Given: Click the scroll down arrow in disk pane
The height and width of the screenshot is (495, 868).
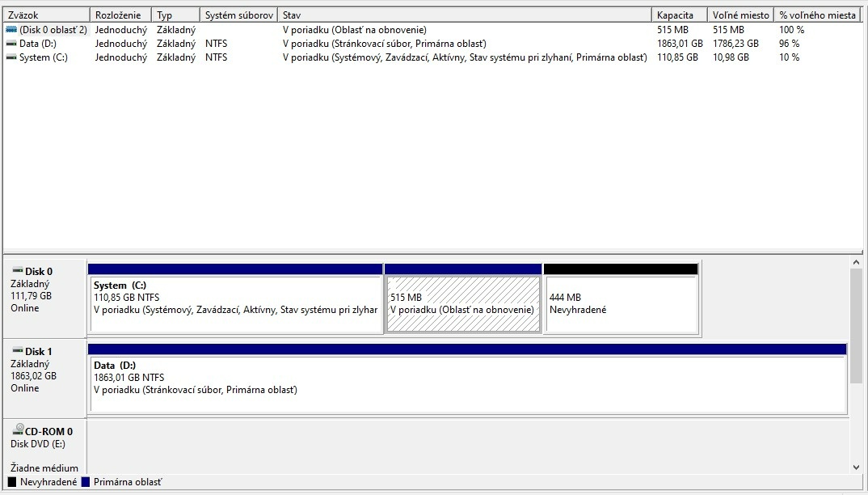Looking at the screenshot, I should point(856,467).
